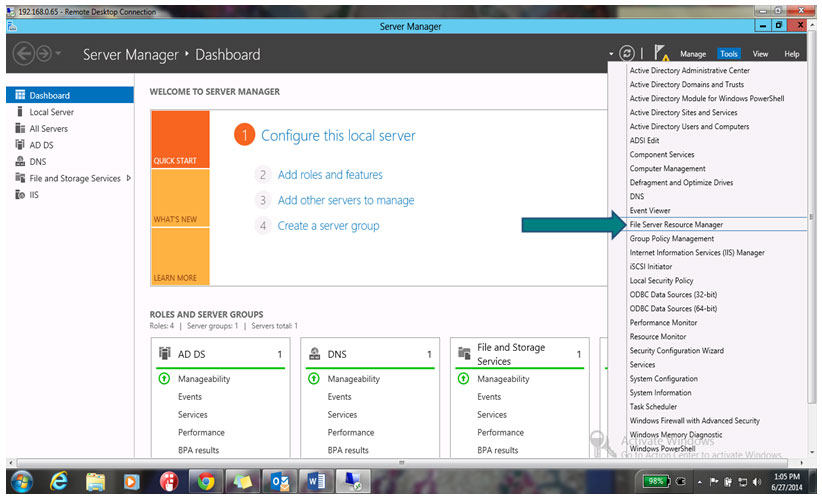Open DNS tile BPA results
The image size is (822, 501).
point(348,450)
